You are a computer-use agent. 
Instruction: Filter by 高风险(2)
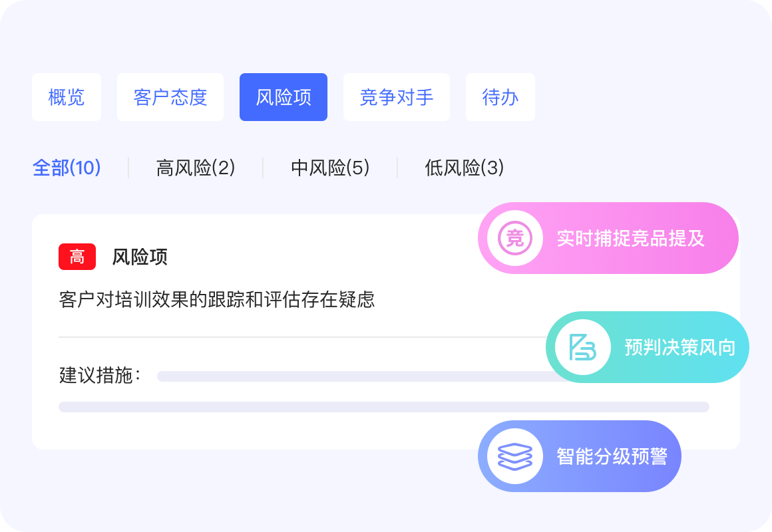(196, 168)
